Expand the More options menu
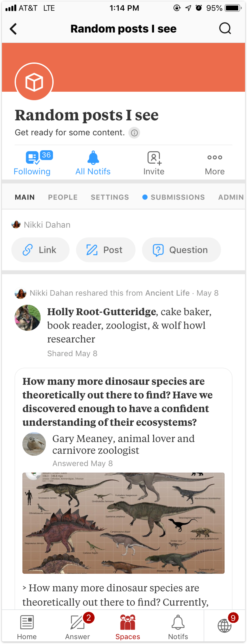 pos(214,163)
